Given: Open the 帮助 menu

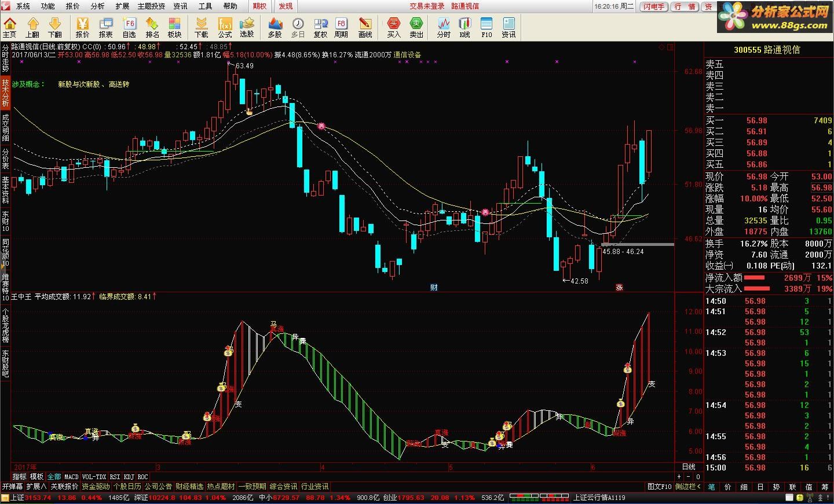Looking at the screenshot, I should coord(231,6).
